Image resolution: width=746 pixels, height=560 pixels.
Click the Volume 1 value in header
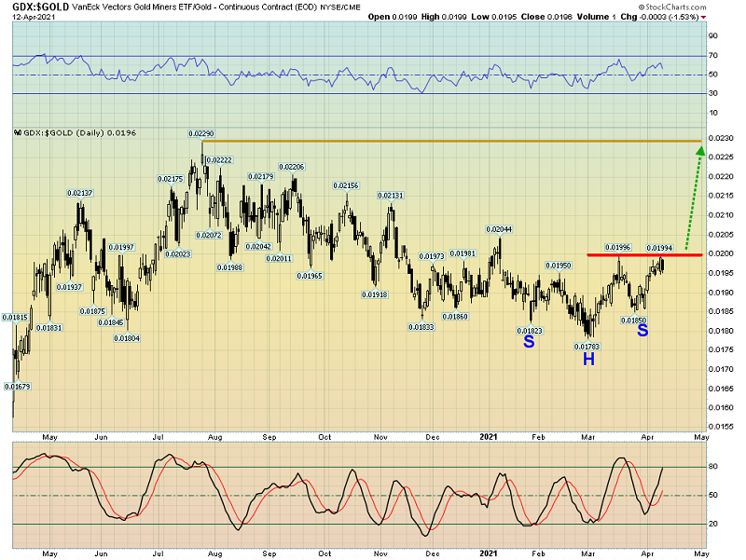point(597,17)
